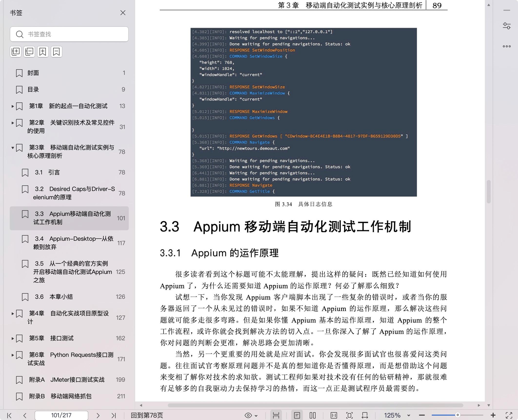The width and height of the screenshot is (518, 420).
Task: Click heading 3.3.1 Appium 的运作原理
Action: click(x=219, y=253)
